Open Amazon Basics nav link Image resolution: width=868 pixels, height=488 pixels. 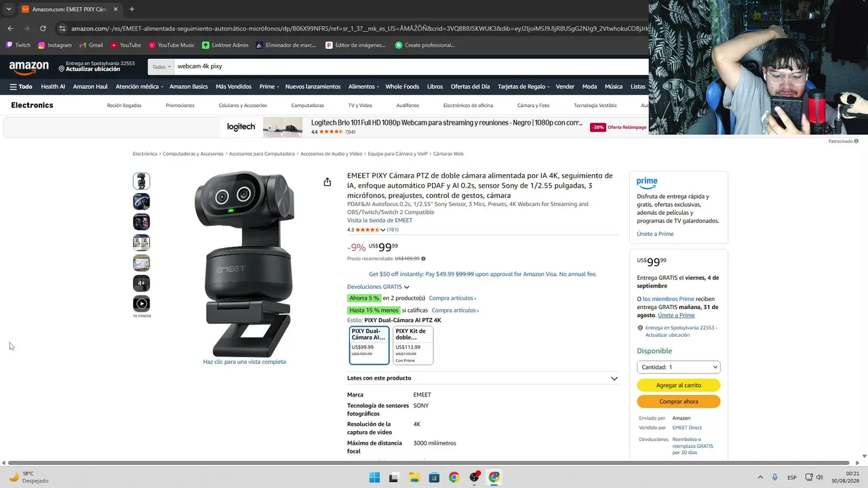pyautogui.click(x=189, y=87)
